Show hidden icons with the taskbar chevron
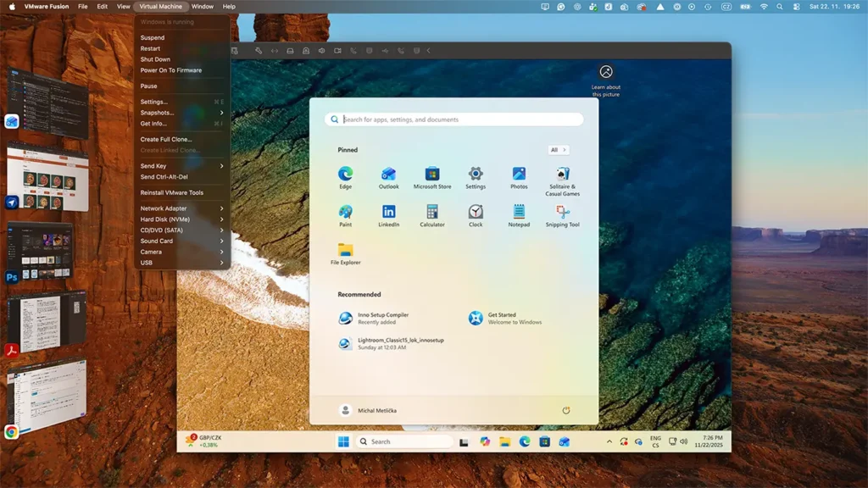Screen dimensions: 868x488 [x=609, y=441]
